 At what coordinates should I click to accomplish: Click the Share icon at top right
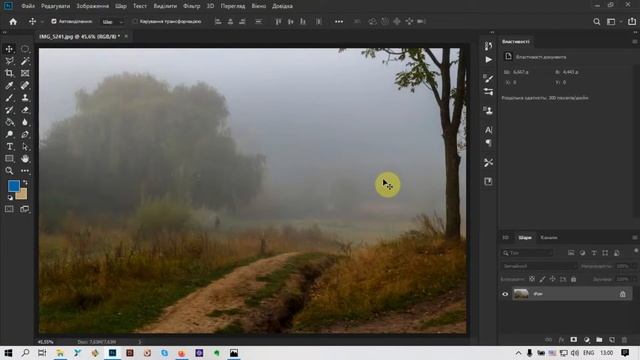coord(632,22)
